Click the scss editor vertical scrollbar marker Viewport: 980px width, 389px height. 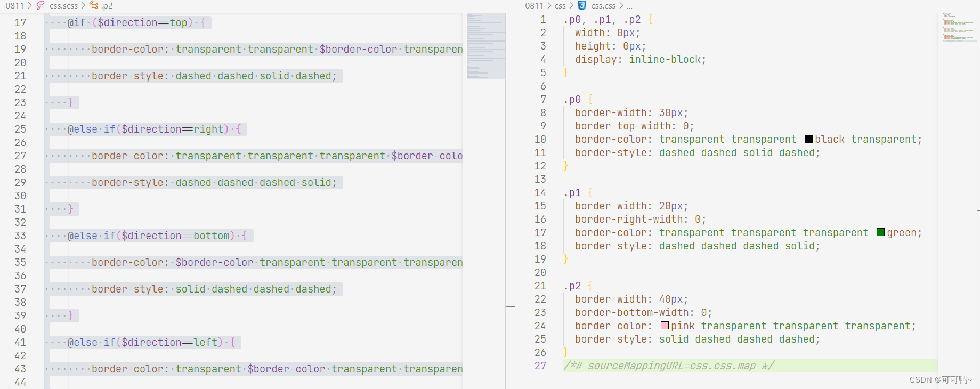(x=510, y=307)
